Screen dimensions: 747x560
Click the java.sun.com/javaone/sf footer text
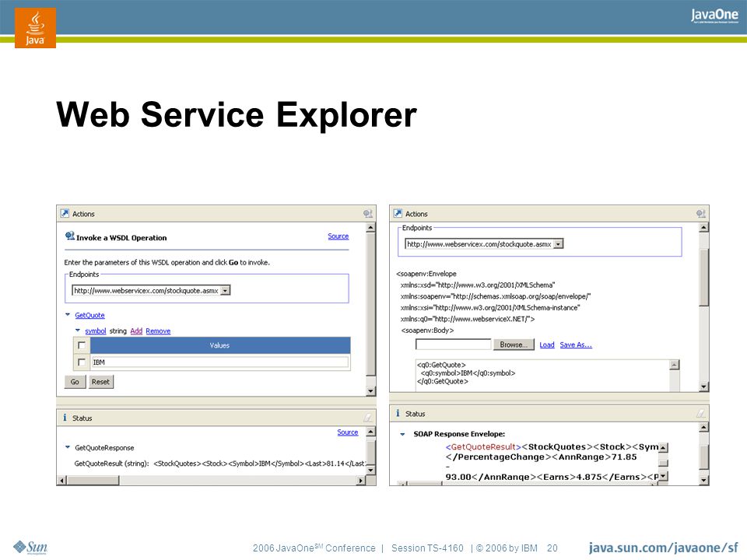tap(663, 548)
